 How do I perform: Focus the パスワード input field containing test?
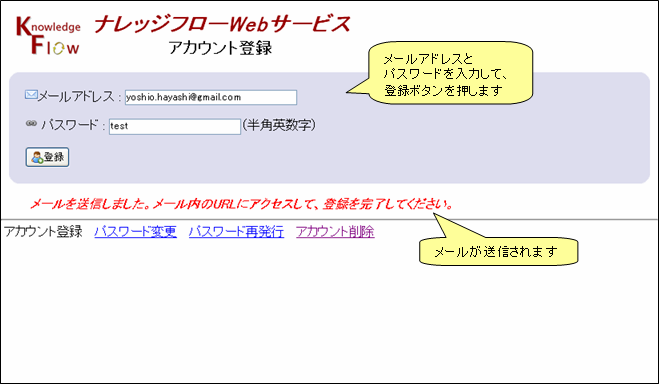[175, 126]
